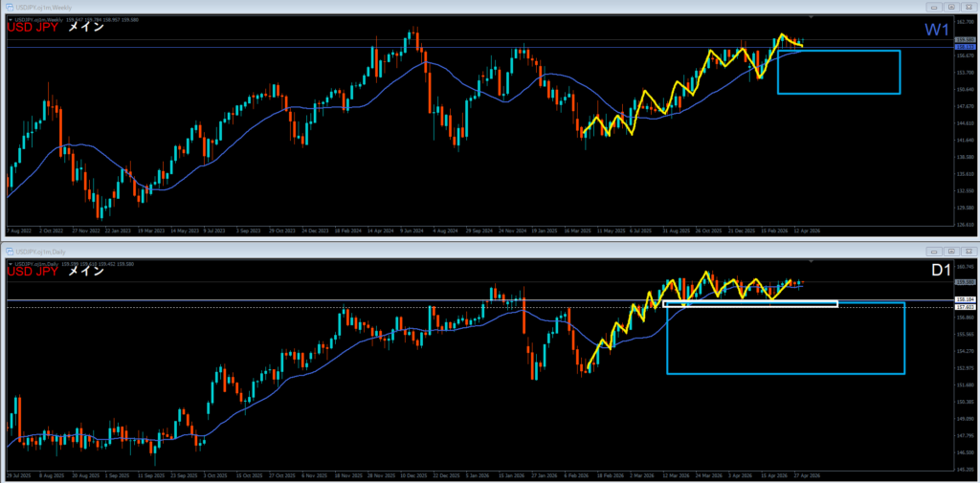Select the 157.603 price label in Daily chart
This screenshot has width=980, height=483.
tap(966, 307)
